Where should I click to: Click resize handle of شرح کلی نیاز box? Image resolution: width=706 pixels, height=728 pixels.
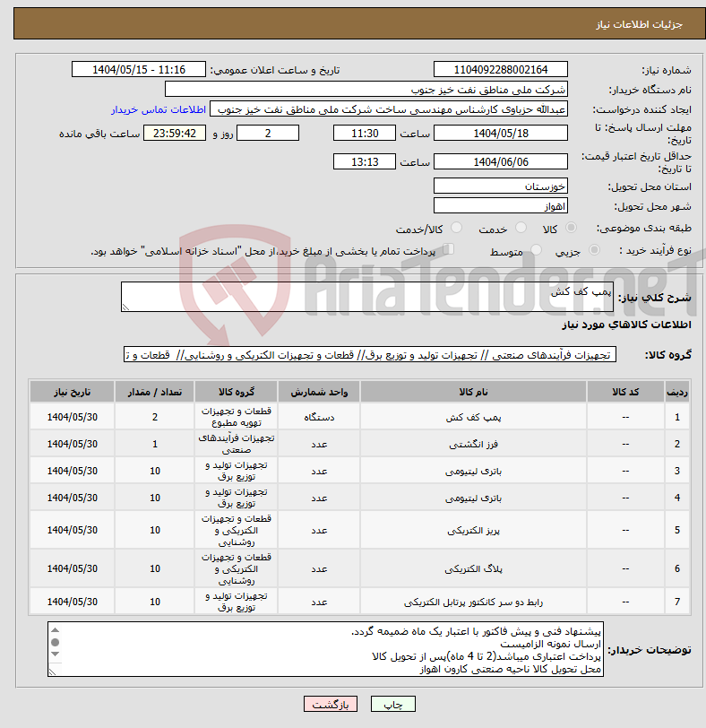tap(125, 307)
